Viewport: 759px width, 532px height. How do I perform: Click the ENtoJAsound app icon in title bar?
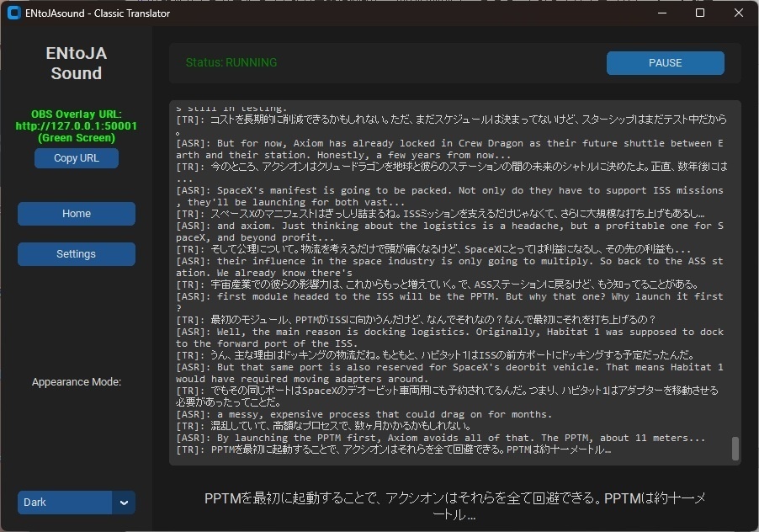point(14,13)
